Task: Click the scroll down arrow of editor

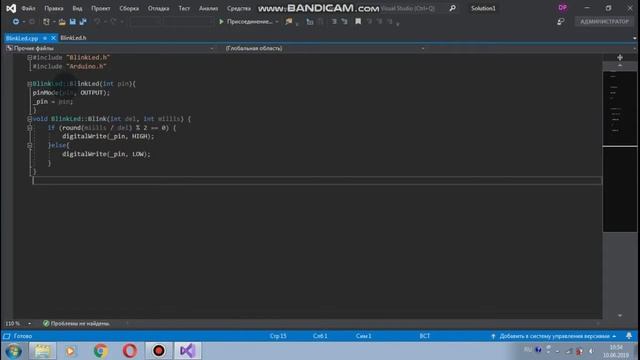Action: point(620,315)
